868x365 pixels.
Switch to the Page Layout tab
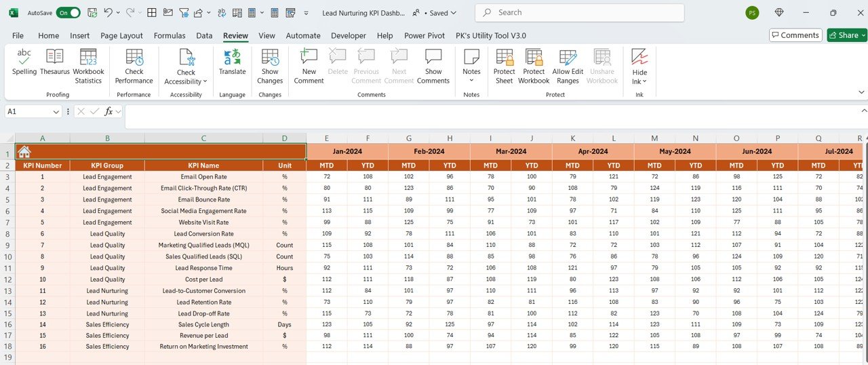(121, 36)
